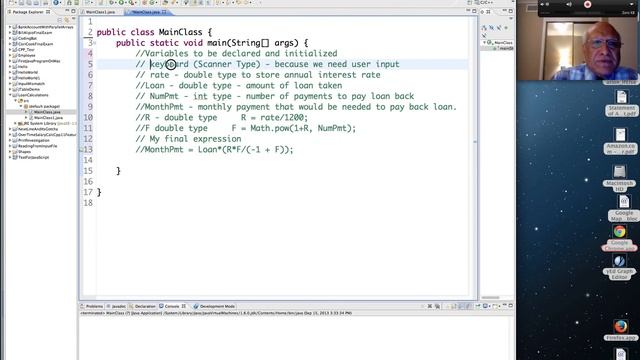Click the empty line 14 in editor
Screen dimensions: 640x360
[282, 160]
